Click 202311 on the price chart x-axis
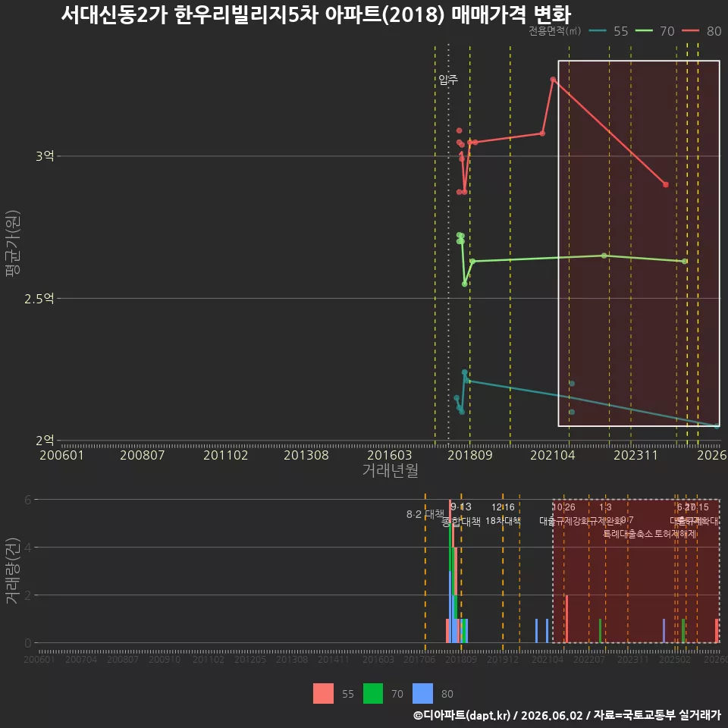This screenshot has height=728, width=728. coord(635,455)
